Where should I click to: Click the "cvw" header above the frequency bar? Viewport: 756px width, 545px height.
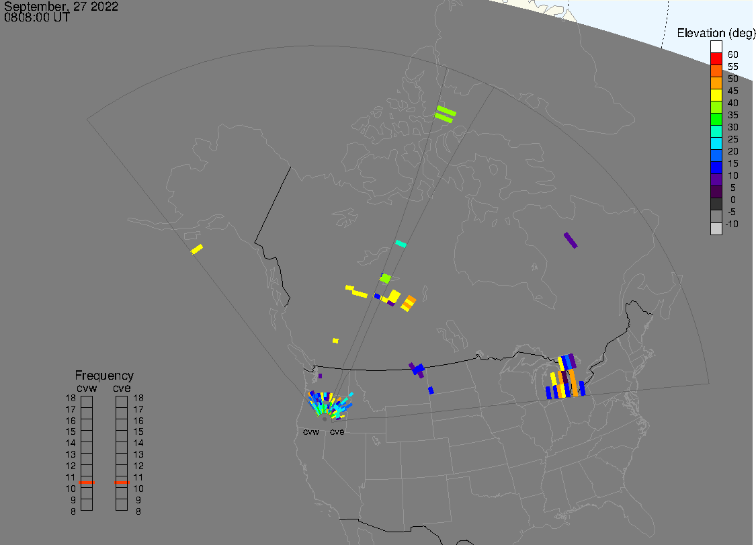87,388
